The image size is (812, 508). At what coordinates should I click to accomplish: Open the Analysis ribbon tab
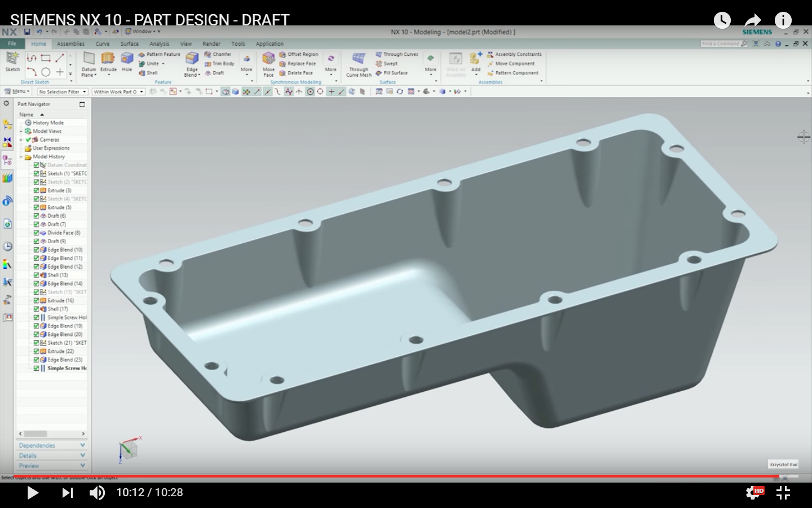(x=159, y=43)
